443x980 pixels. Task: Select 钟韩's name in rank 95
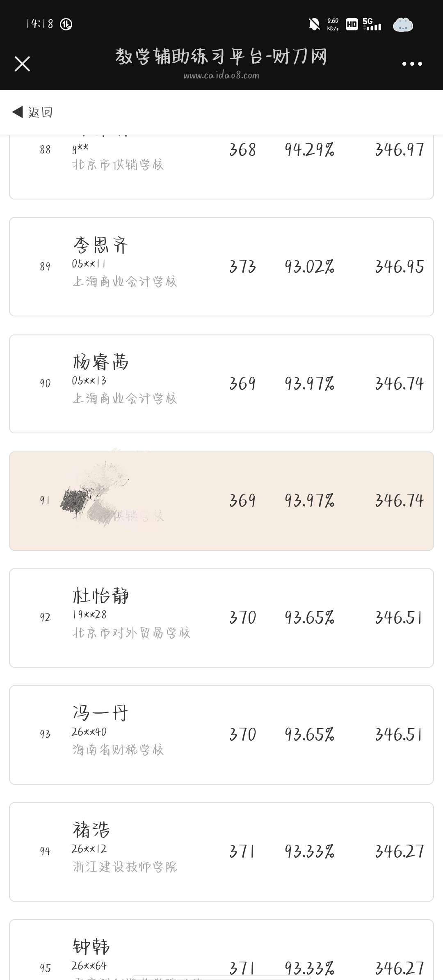click(91, 947)
